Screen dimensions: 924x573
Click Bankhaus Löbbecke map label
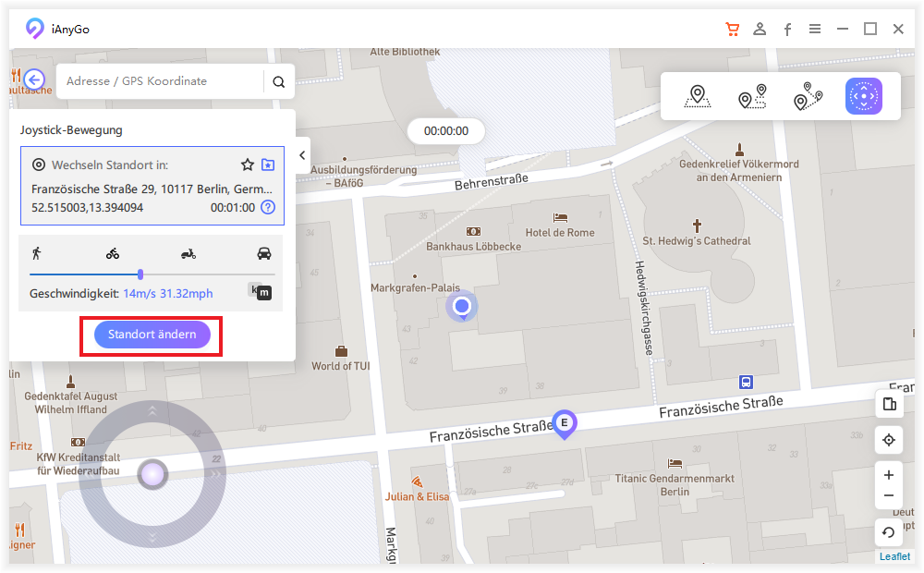[474, 247]
